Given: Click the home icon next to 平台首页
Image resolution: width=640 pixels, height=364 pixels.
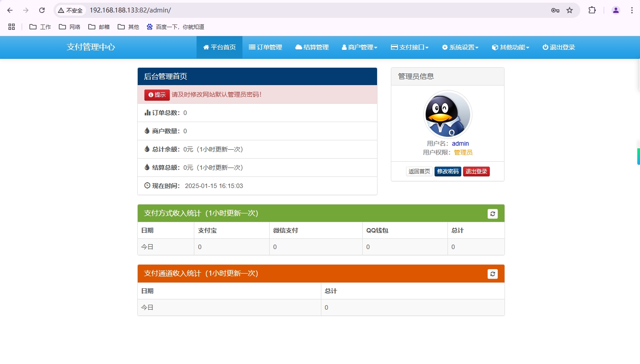Looking at the screenshot, I should pos(206,47).
